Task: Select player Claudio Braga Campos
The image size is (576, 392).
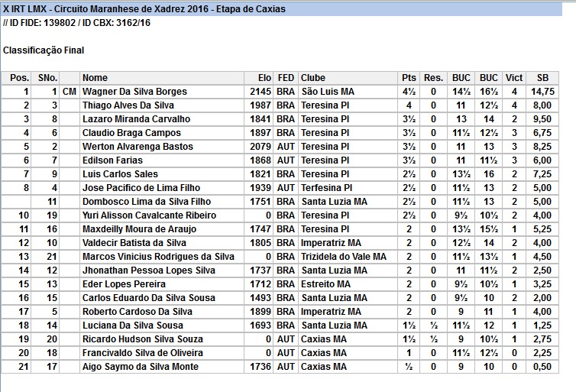Action: [x=131, y=133]
